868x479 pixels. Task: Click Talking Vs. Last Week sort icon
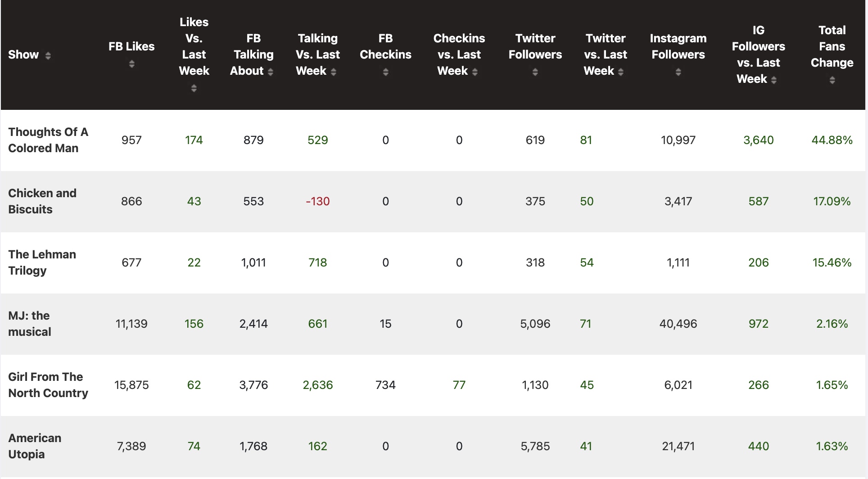pos(334,72)
